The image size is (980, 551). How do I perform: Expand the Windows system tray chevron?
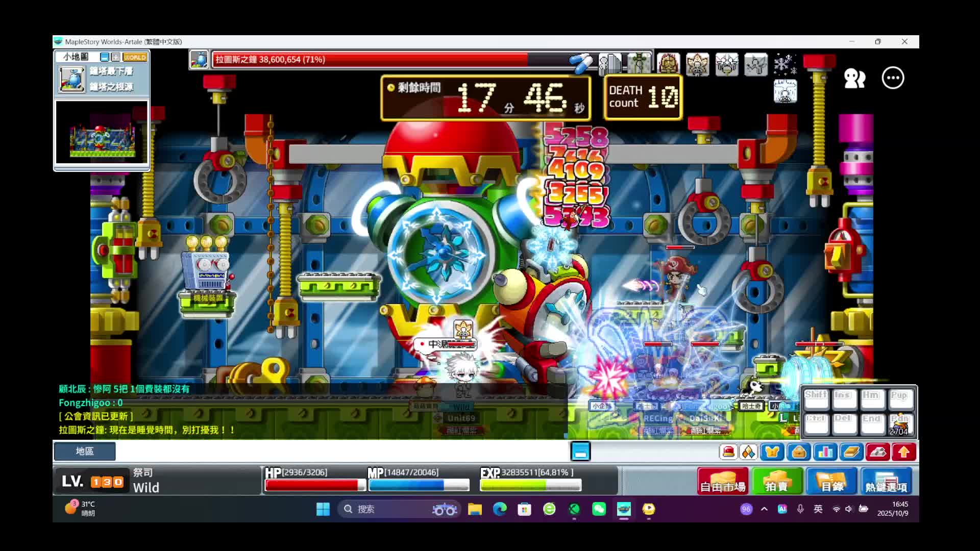pos(764,509)
